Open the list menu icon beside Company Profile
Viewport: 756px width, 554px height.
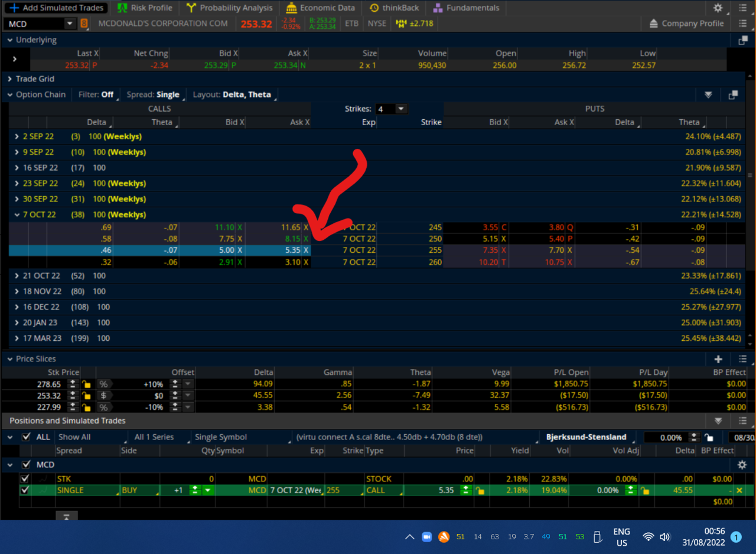coord(743,24)
